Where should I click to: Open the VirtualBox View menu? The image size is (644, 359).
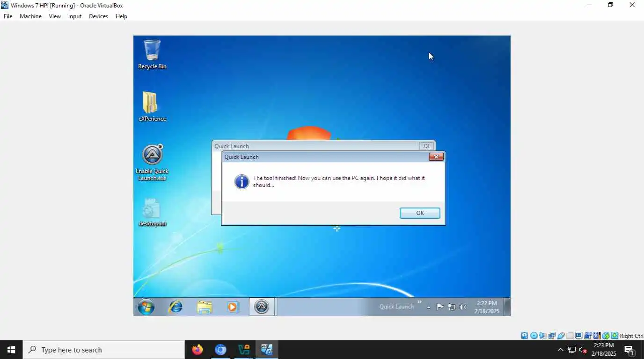pyautogui.click(x=55, y=16)
